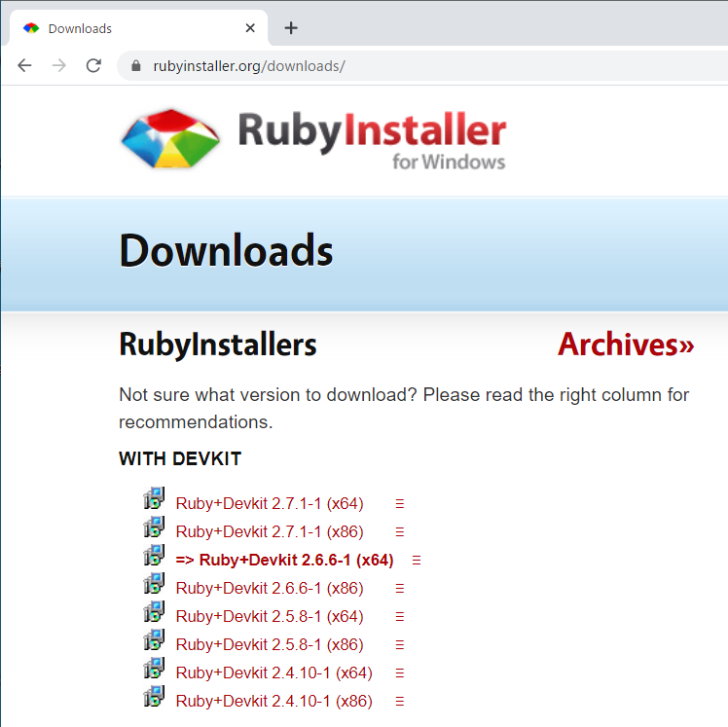Open a new browser tab
The width and height of the screenshot is (728, 727).
[x=291, y=28]
